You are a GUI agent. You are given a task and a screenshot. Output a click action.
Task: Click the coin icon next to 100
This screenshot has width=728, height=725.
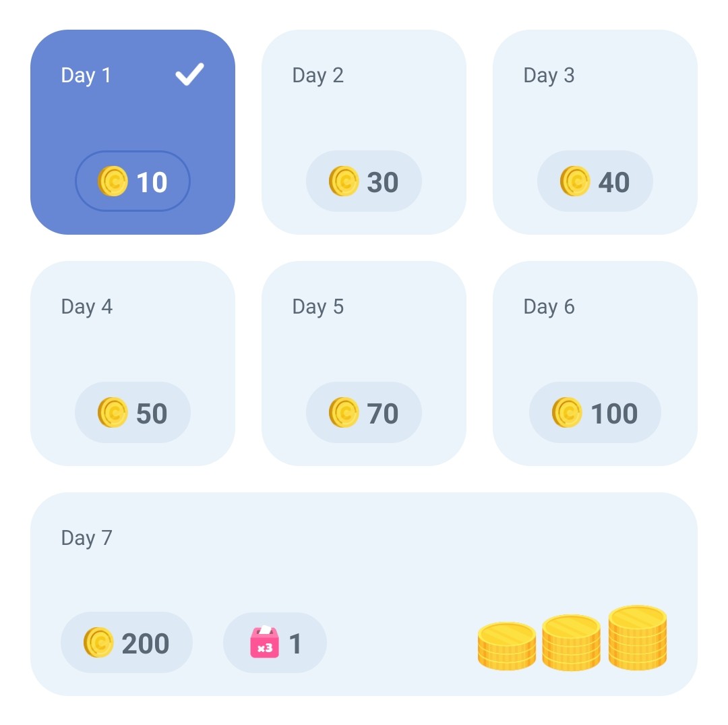pyautogui.click(x=567, y=413)
